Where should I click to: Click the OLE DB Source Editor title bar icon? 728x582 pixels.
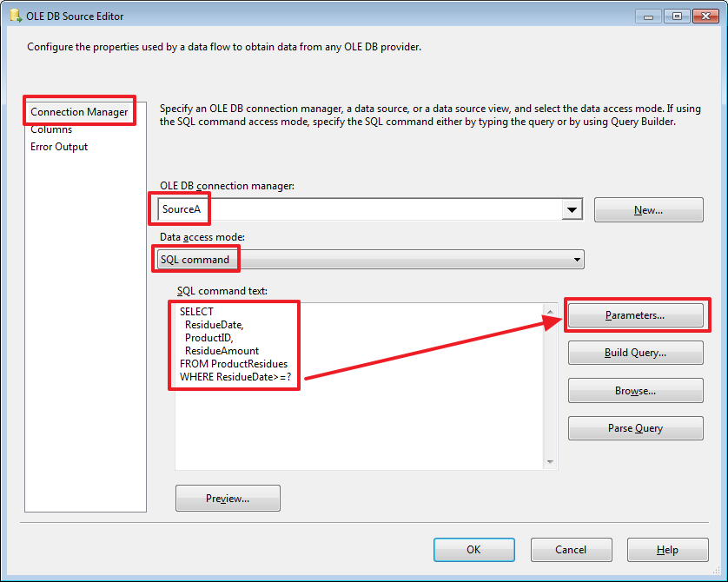[x=15, y=16]
